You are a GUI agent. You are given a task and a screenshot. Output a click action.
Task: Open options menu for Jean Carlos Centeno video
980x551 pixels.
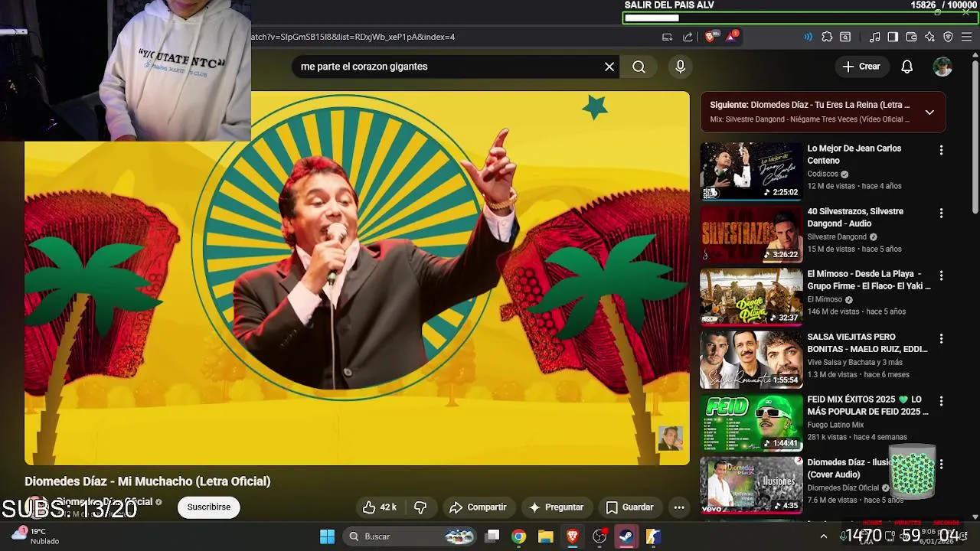click(941, 151)
